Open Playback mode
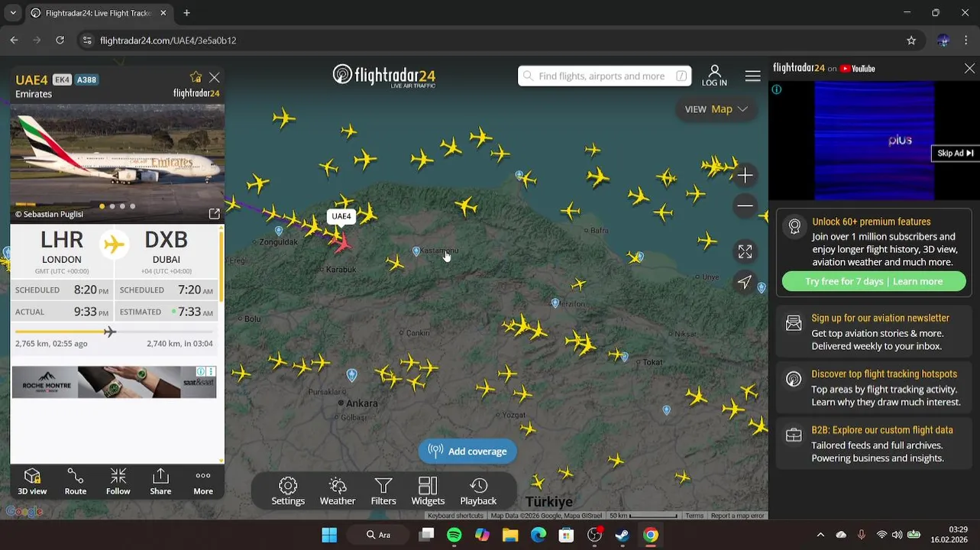Viewport: 980px width, 550px height. click(478, 491)
